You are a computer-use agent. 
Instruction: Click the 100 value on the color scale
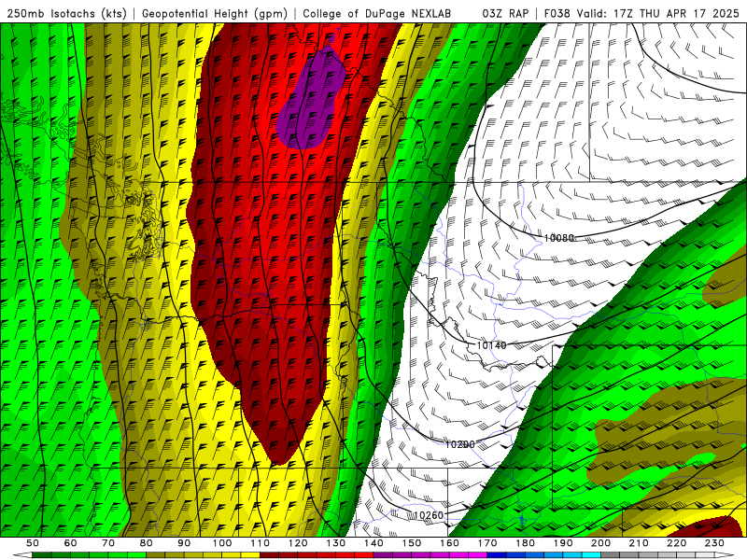pos(222,543)
